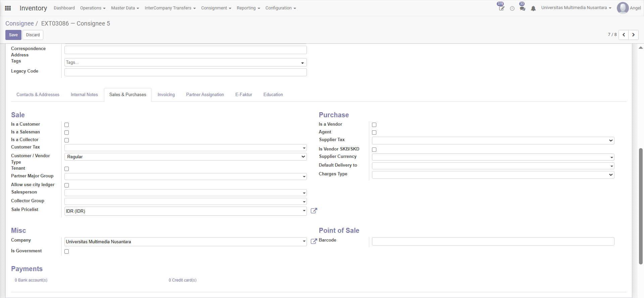This screenshot has width=644, height=298.
Task: Check the Is a Vendor box
Action: pos(374,125)
